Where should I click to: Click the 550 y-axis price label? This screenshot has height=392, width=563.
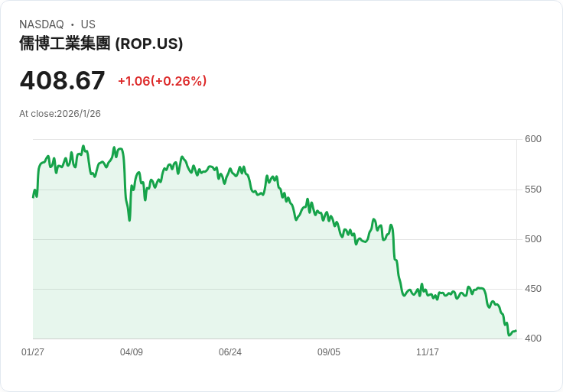click(533, 190)
